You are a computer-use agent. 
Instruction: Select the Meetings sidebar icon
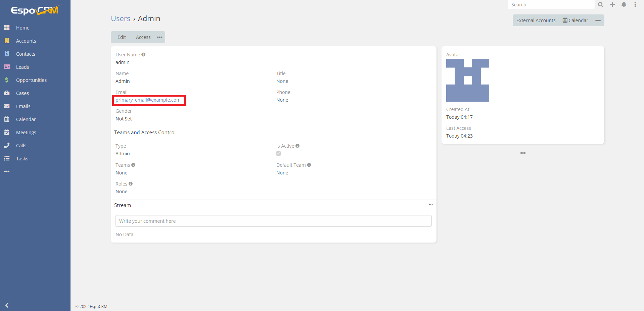(7, 132)
